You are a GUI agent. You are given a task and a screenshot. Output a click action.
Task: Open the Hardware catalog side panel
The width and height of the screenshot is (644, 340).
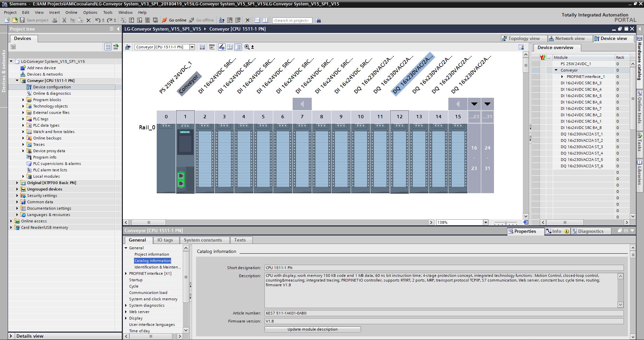tap(640, 60)
